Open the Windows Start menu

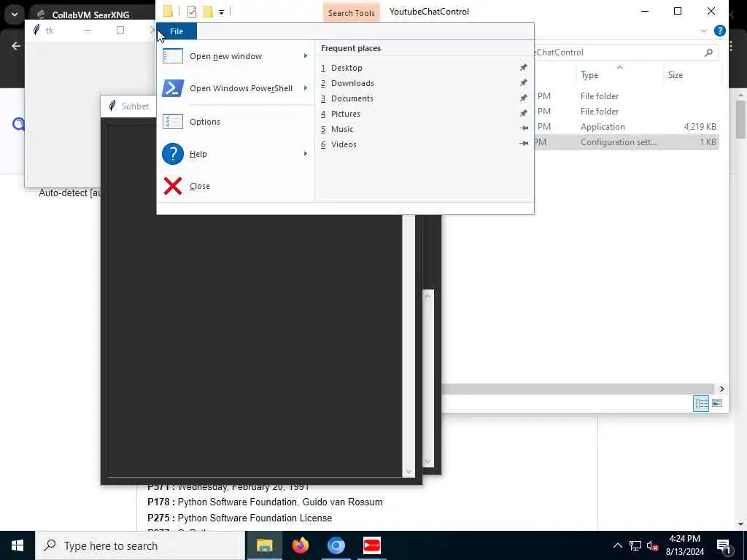18,545
